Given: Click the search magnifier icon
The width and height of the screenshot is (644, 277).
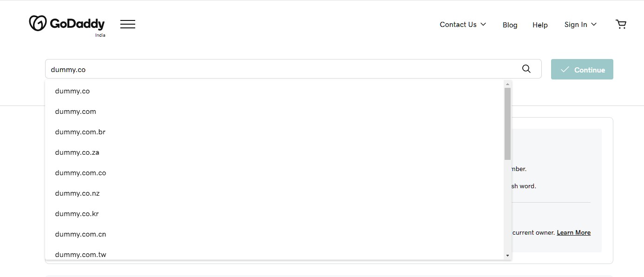Looking at the screenshot, I should [526, 69].
